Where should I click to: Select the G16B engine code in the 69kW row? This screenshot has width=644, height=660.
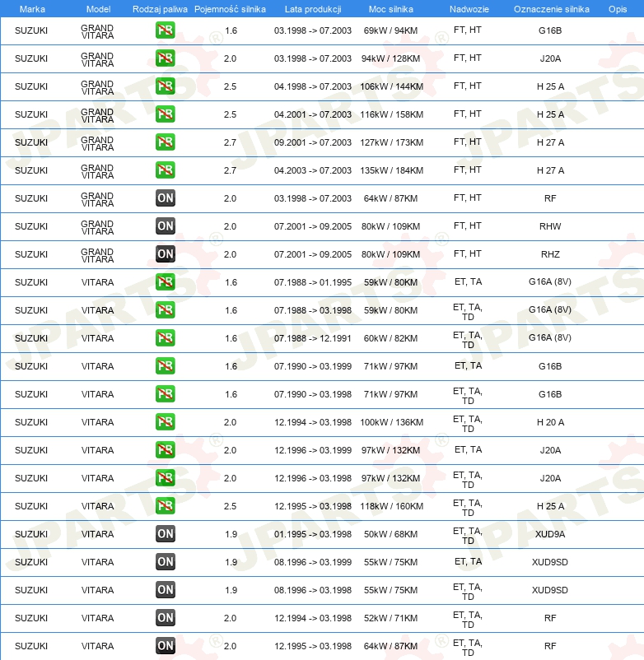pos(550,30)
